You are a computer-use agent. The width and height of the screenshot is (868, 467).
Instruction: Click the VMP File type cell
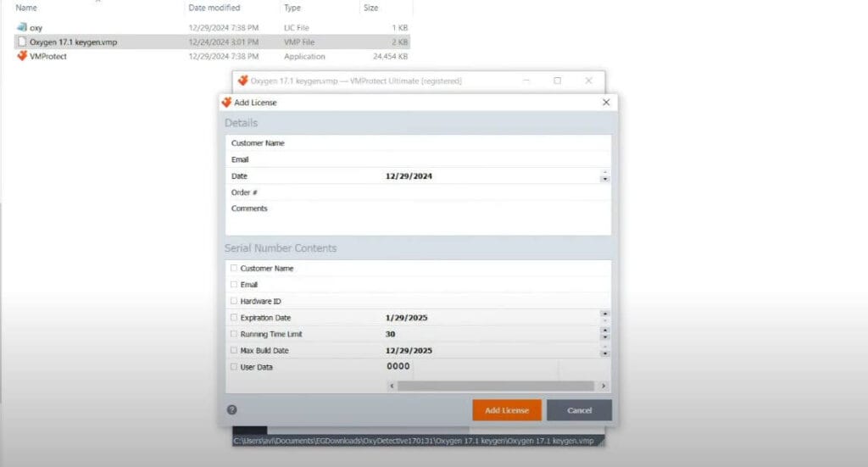coord(299,42)
